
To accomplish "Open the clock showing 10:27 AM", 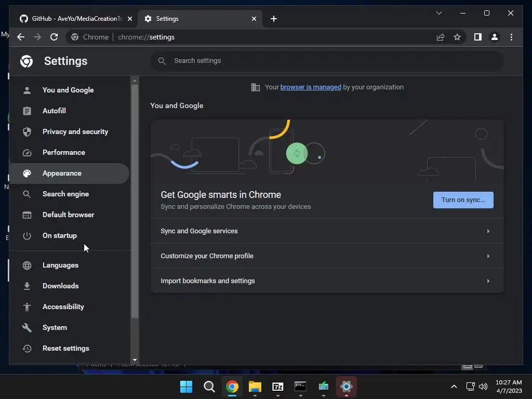I will pyautogui.click(x=509, y=387).
